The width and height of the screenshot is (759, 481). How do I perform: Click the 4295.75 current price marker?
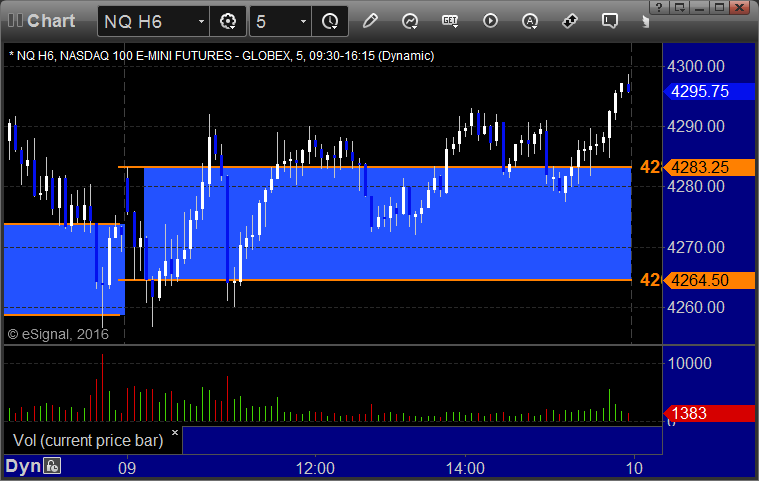pos(709,91)
